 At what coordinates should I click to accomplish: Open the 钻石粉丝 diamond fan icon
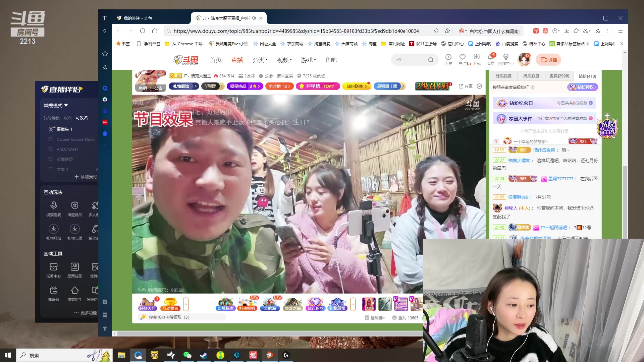[315, 304]
